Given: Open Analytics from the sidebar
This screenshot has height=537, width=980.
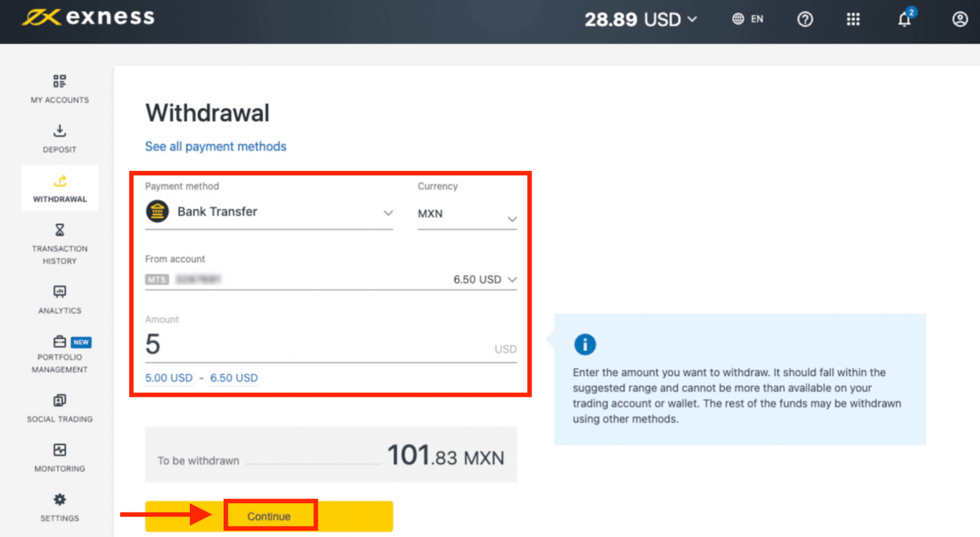Looking at the screenshot, I should [59, 299].
